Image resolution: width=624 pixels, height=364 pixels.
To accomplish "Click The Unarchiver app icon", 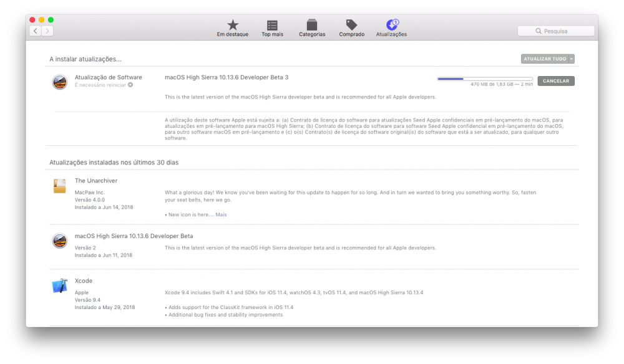I will [x=60, y=186].
